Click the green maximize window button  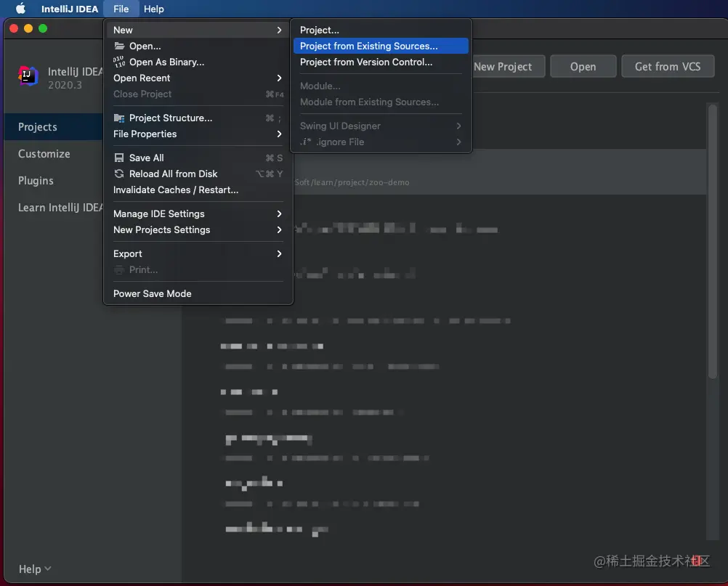pyautogui.click(x=43, y=28)
